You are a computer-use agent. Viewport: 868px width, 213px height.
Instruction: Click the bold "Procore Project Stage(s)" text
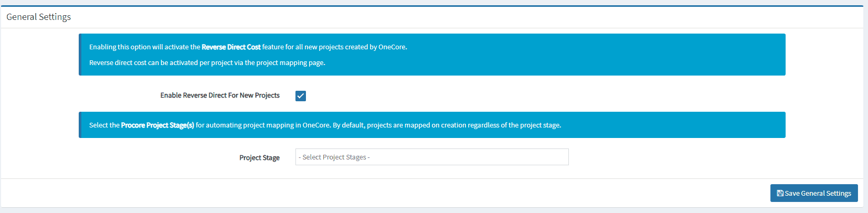157,125
